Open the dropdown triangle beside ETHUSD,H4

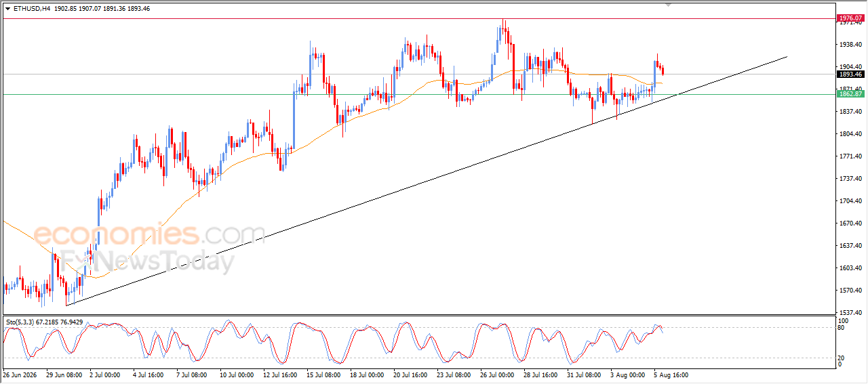pyautogui.click(x=8, y=9)
